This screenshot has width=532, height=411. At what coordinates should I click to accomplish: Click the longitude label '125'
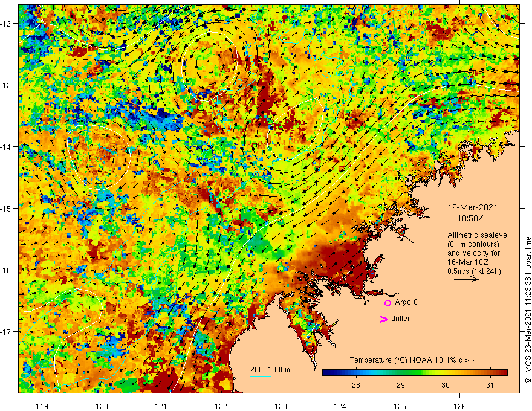pyautogui.click(x=400, y=406)
